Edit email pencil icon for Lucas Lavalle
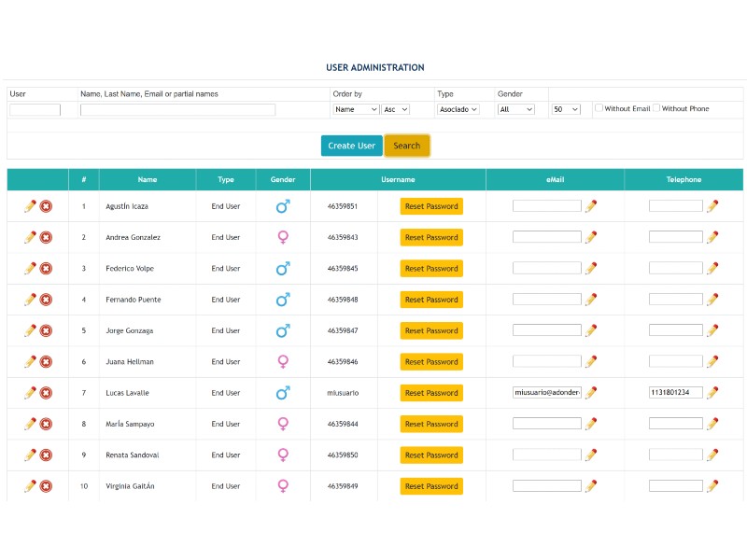The height and width of the screenshot is (560, 747). (591, 393)
